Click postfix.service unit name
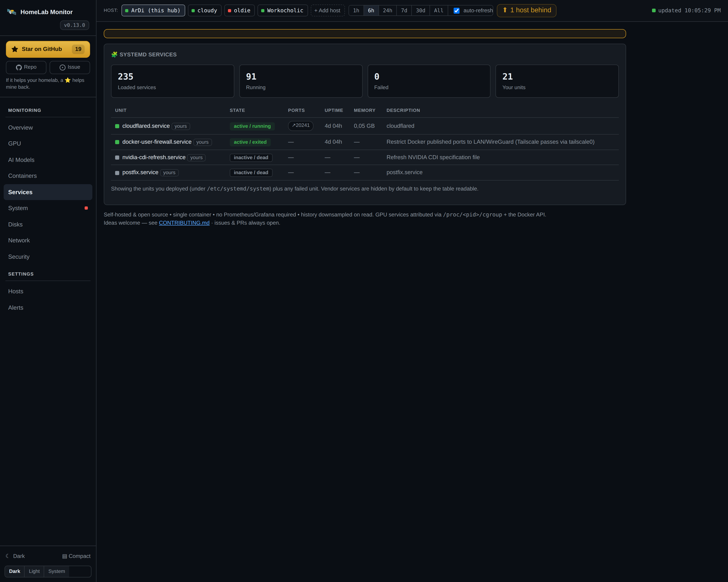The height and width of the screenshot is (582, 728). tap(140, 172)
